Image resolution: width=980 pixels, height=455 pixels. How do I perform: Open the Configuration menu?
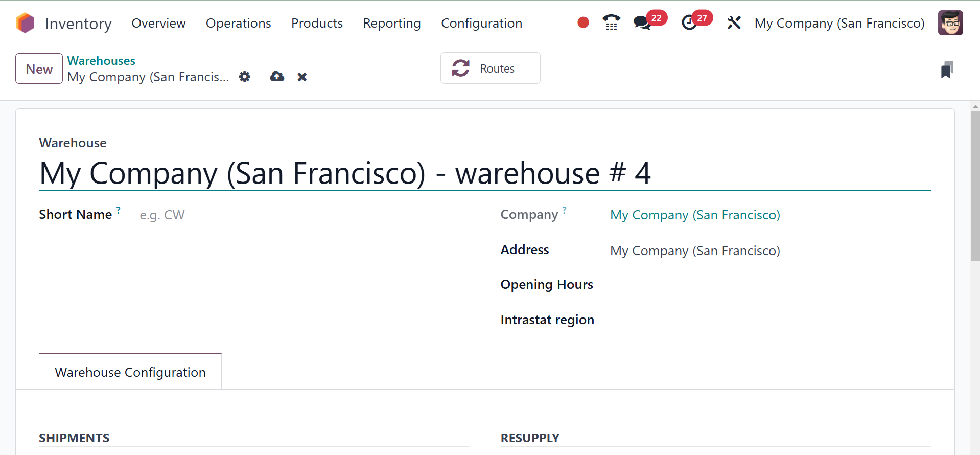pyautogui.click(x=481, y=23)
